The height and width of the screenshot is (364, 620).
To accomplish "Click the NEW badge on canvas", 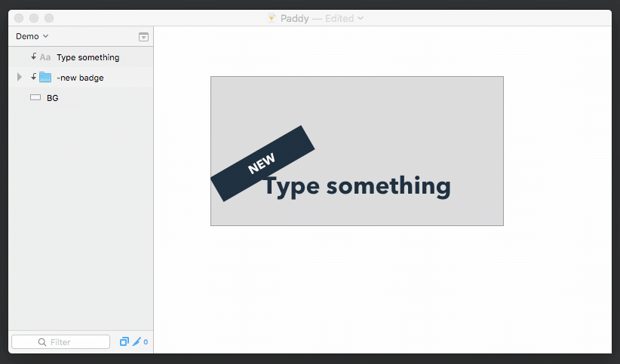I will pyautogui.click(x=262, y=164).
